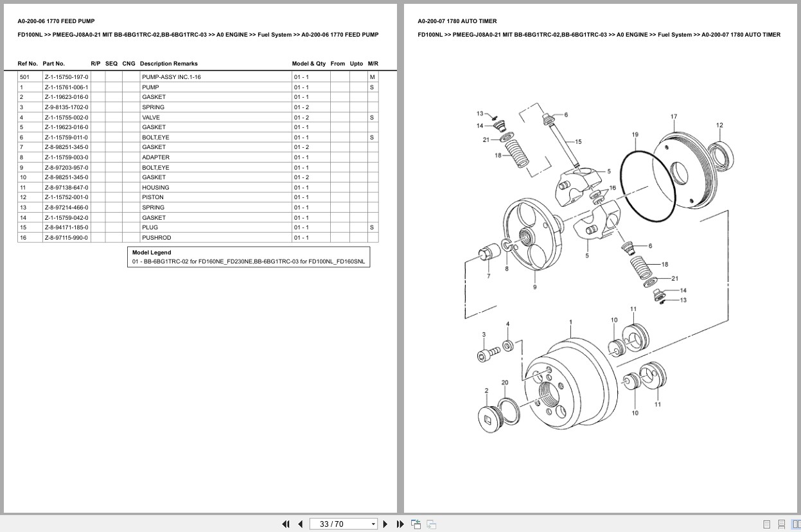This screenshot has width=801, height=532.
Task: Open the page number dropdown
Action: tap(373, 524)
